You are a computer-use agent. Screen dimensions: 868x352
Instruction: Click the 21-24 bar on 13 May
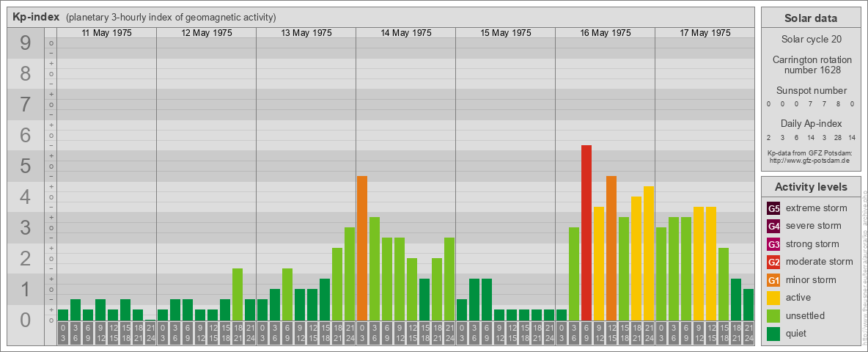pyautogui.click(x=350, y=274)
